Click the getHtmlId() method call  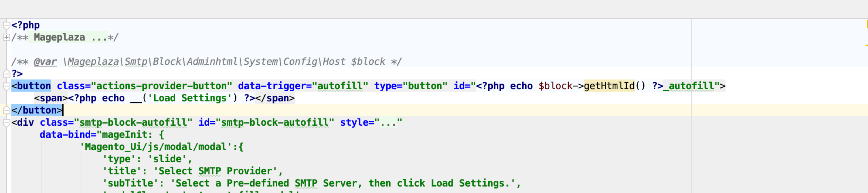(609, 86)
